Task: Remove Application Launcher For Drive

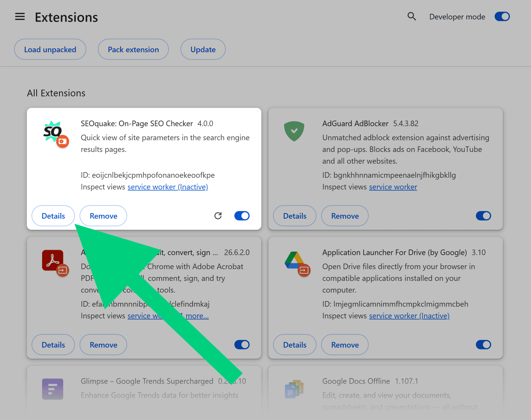Action: (x=345, y=344)
